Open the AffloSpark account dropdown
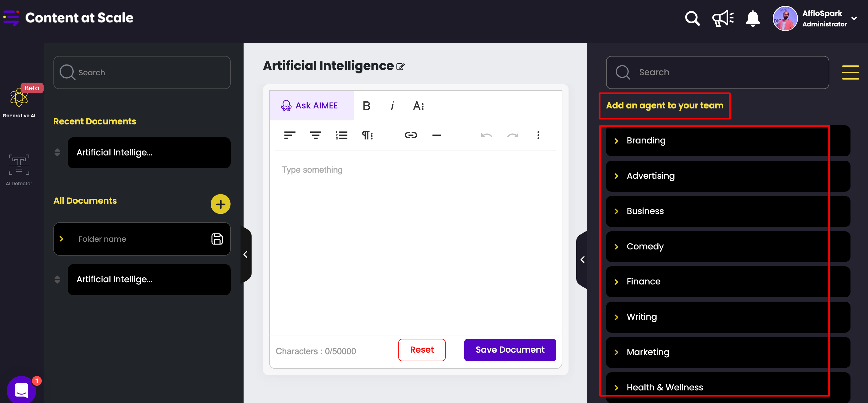The height and width of the screenshot is (403, 868). coord(854,18)
